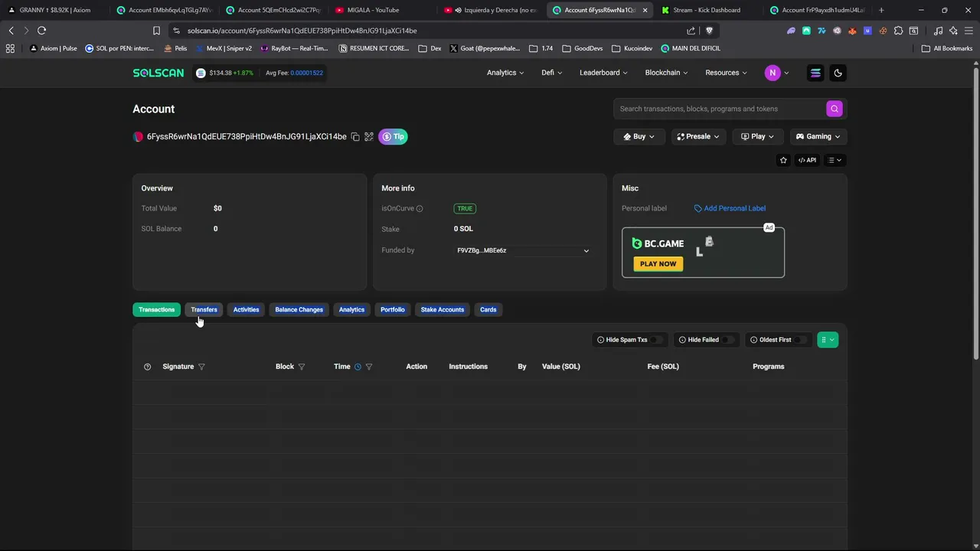Switch to the Activities tab
The image size is (980, 551).
point(246,310)
